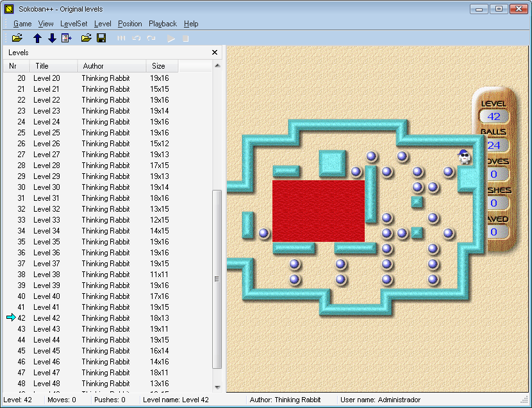The width and height of the screenshot is (532, 408).
Task: Click the undo move icon
Action: tap(135, 37)
